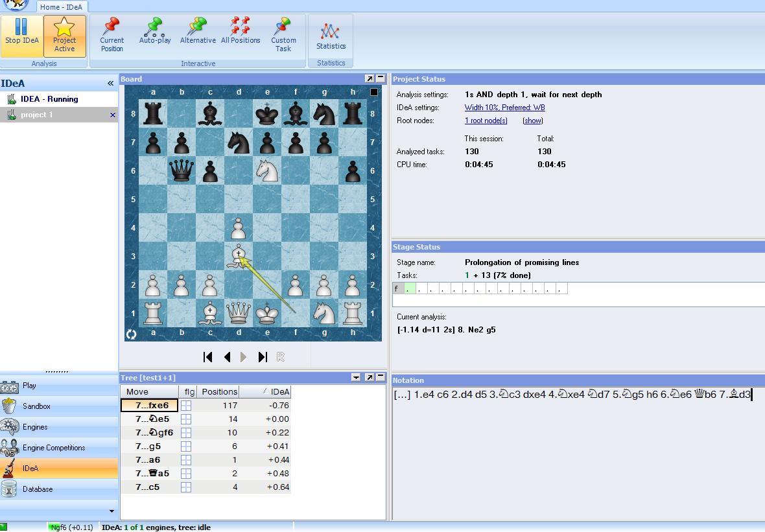Click the green task progress cell
765x532 pixels.
click(410, 289)
